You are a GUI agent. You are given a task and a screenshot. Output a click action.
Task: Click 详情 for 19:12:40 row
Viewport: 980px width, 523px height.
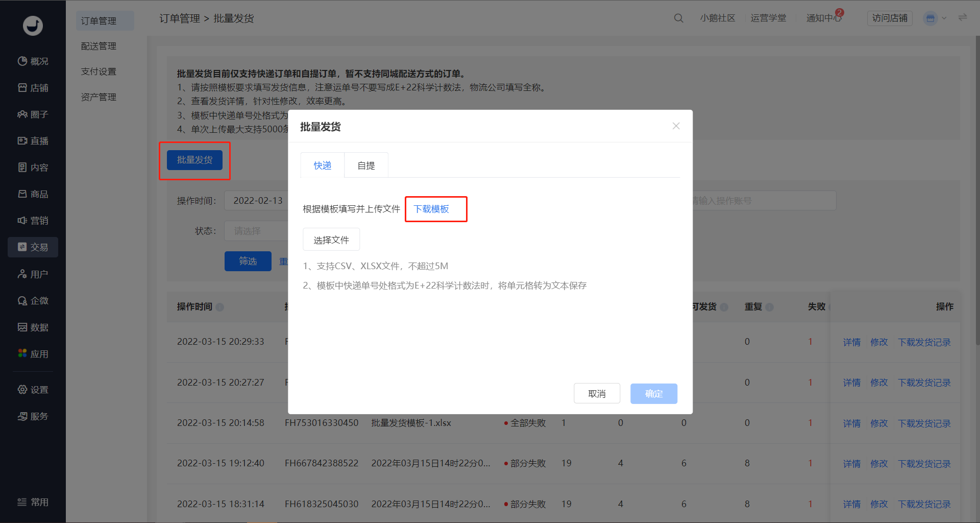point(851,464)
